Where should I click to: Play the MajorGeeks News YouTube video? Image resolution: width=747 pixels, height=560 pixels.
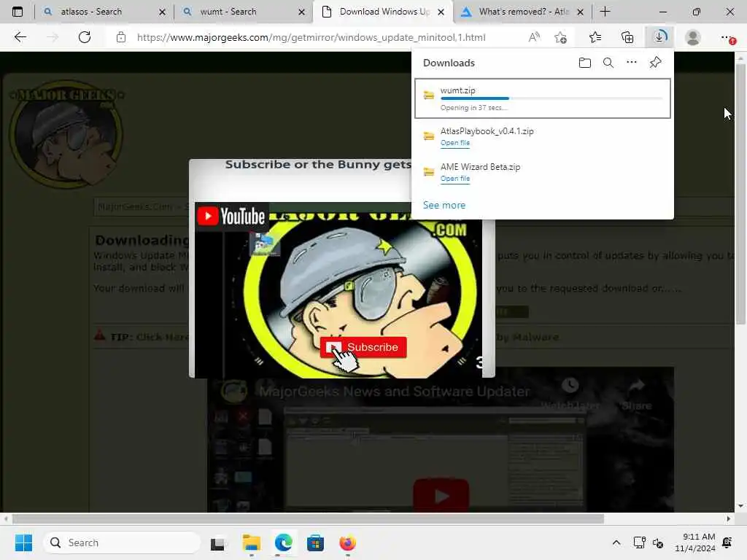click(441, 495)
